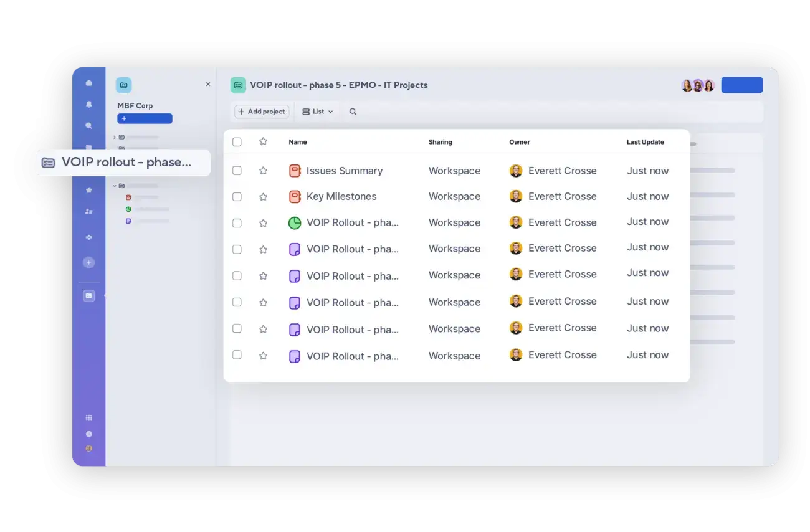Viewport: 810px width, 532px height.
Task: Click the MBF Corp workspace logo icon
Action: tap(123, 85)
